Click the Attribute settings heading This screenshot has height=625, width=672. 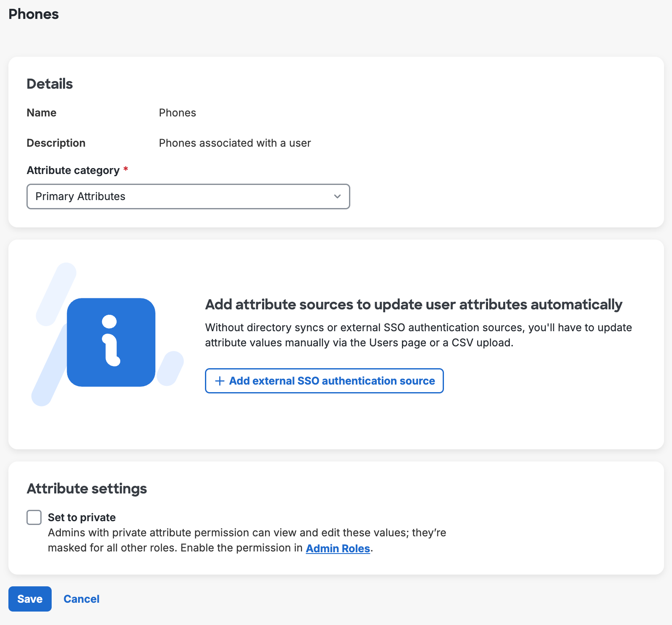(x=87, y=488)
